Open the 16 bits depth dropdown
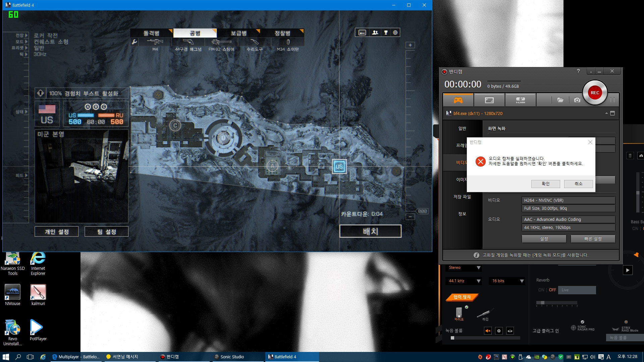644x362 pixels. (x=507, y=281)
